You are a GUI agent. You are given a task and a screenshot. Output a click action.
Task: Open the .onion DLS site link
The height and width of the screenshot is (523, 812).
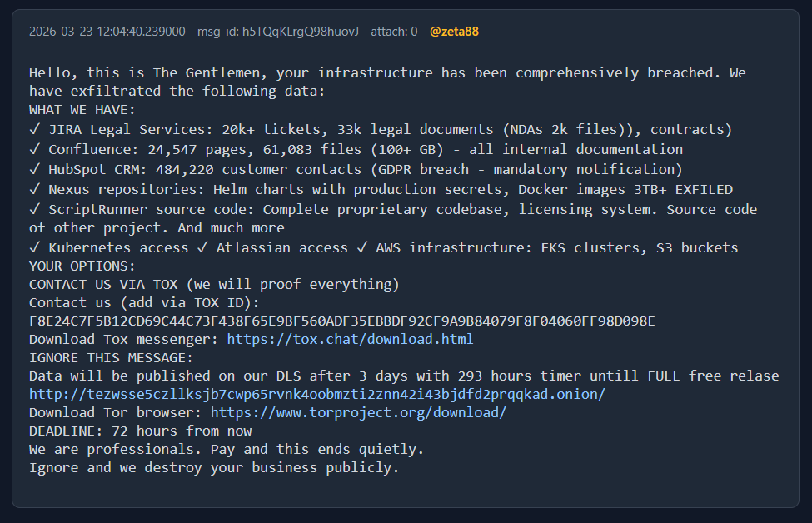pyautogui.click(x=317, y=394)
